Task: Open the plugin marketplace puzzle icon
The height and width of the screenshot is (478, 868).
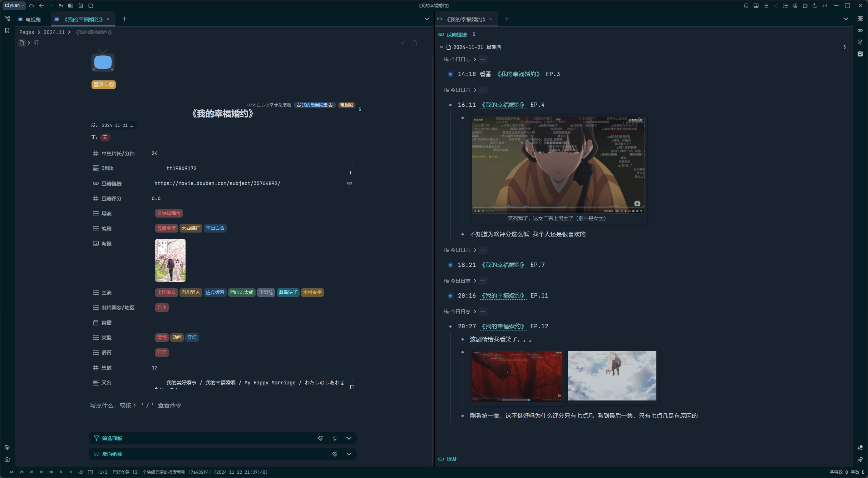Action: pyautogui.click(x=805, y=6)
